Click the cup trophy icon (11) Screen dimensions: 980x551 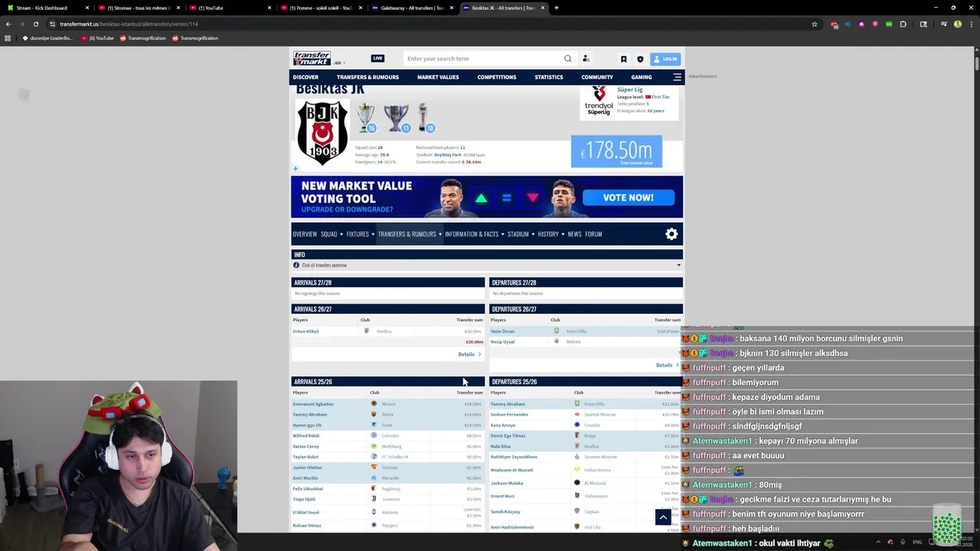pyautogui.click(x=397, y=118)
